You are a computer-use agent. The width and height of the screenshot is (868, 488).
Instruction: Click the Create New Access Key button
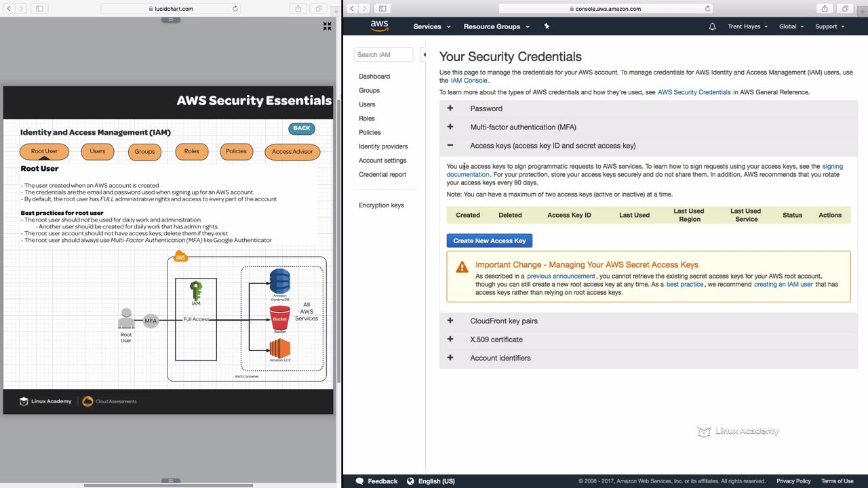(x=490, y=241)
